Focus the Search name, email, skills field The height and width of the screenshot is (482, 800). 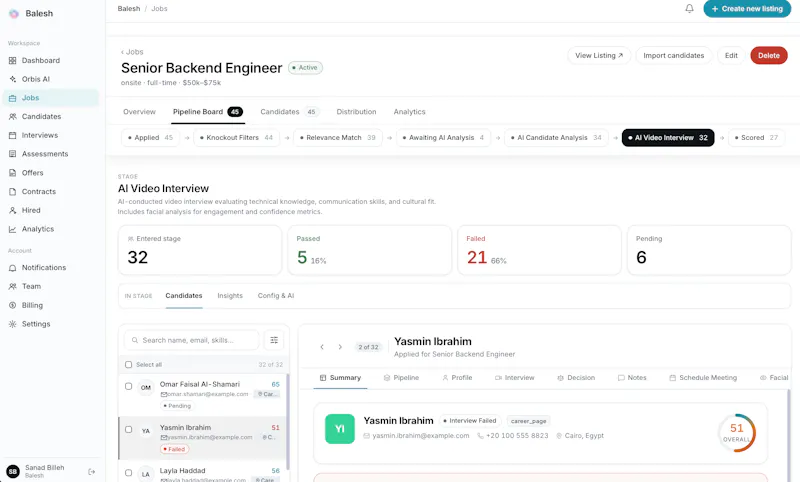point(192,340)
